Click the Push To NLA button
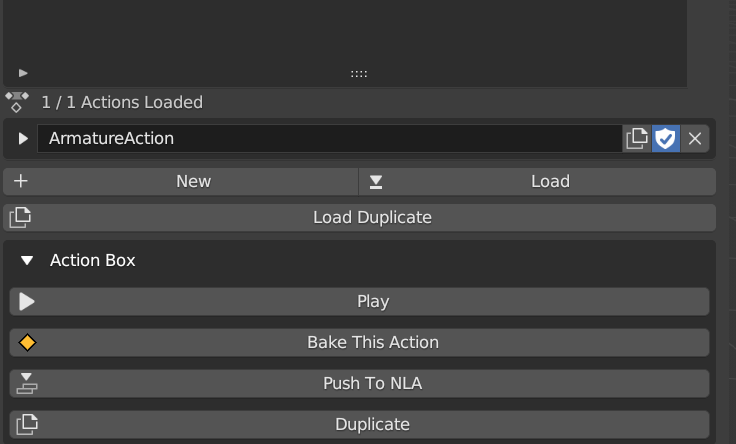The height and width of the screenshot is (444, 736). pyautogui.click(x=372, y=383)
